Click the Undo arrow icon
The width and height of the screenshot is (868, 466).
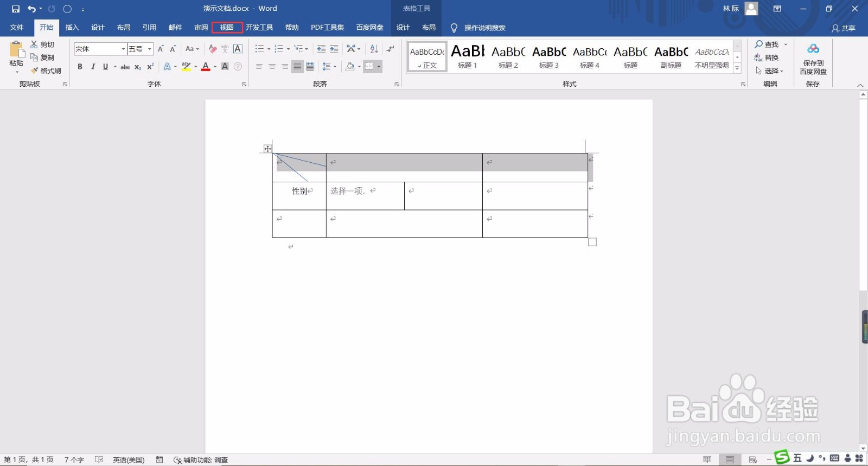point(31,9)
